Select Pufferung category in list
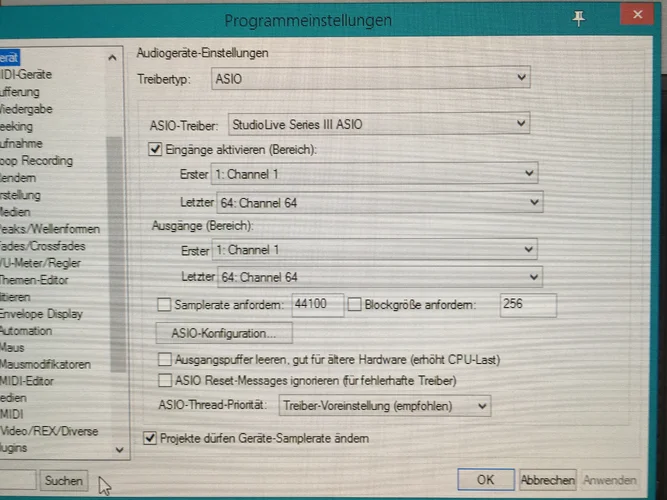The image size is (667, 500). click(20, 92)
